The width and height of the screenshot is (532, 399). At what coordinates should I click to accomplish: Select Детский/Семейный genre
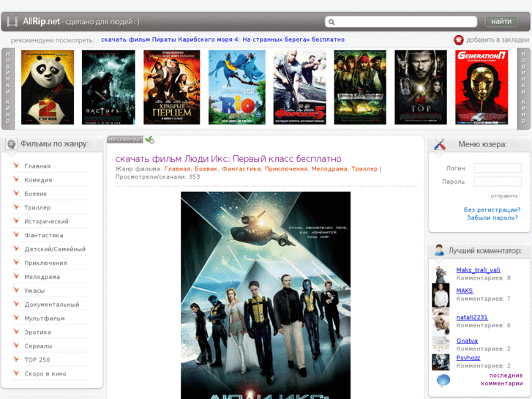(x=55, y=249)
